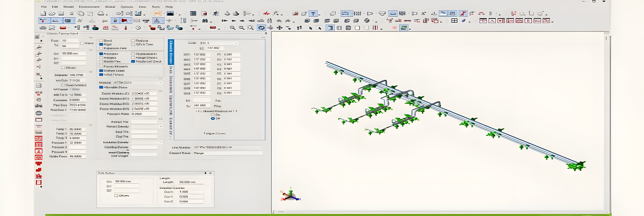The height and width of the screenshot is (216, 644).
Task: Select the unselected radio button in stress panel
Action: point(213,115)
